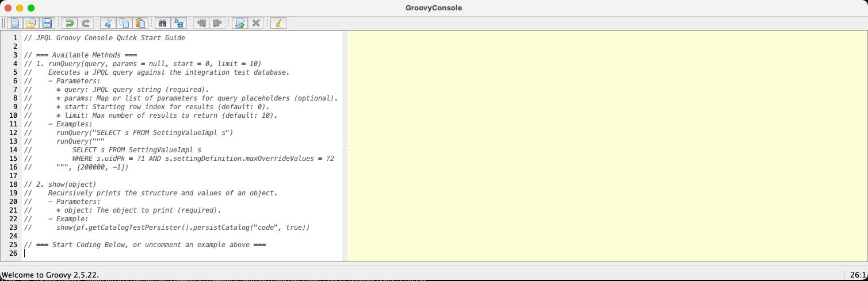Open Find with binoculars icon
Viewport: 868px width, 281px height.
(162, 23)
